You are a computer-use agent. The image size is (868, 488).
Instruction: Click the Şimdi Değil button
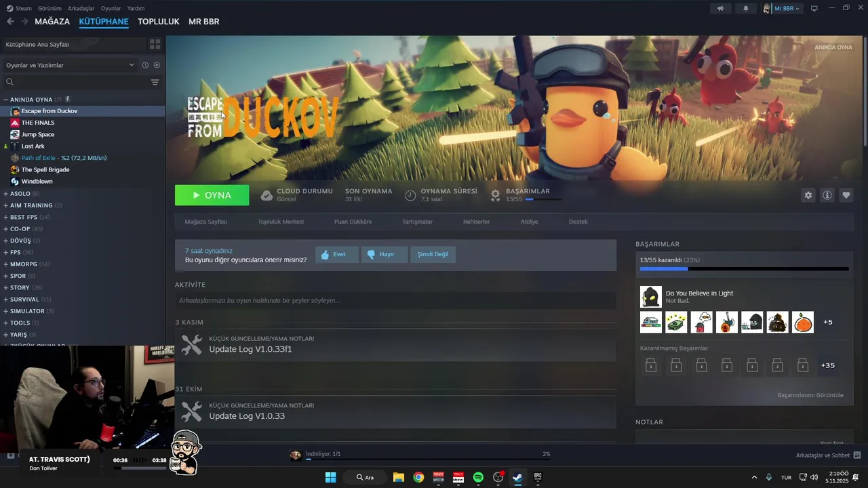pos(433,254)
